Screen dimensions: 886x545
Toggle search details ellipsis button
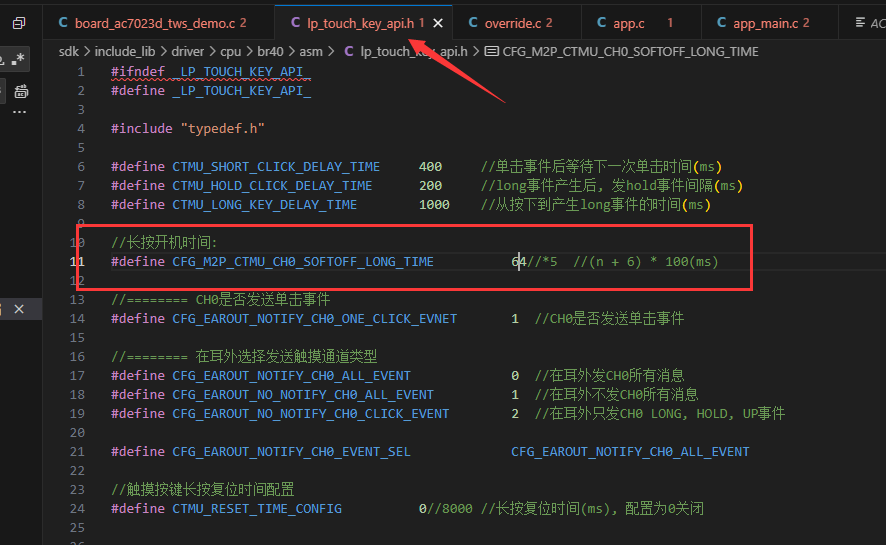[20, 112]
